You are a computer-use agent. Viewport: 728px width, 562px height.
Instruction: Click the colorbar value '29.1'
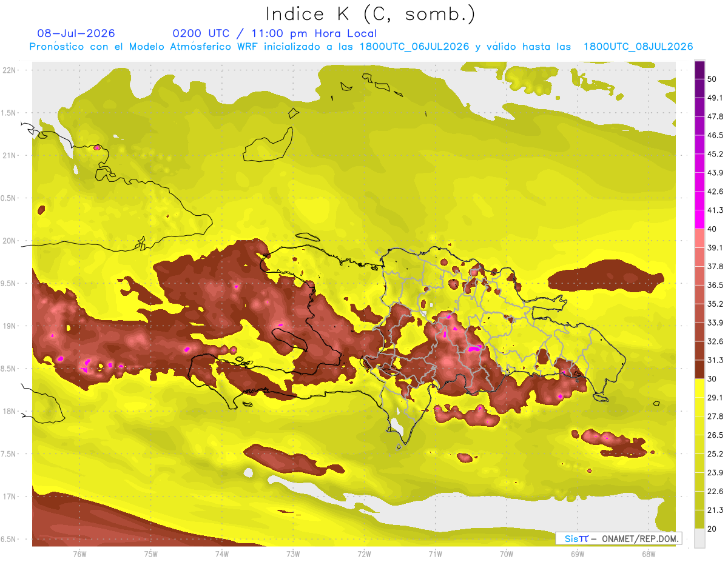point(715,398)
